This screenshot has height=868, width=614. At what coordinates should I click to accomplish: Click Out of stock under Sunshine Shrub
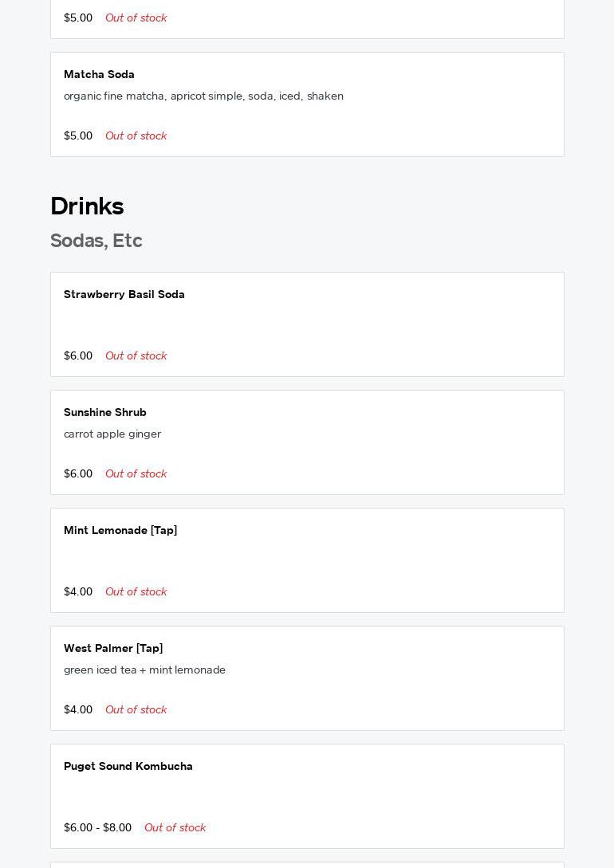pyautogui.click(x=136, y=473)
